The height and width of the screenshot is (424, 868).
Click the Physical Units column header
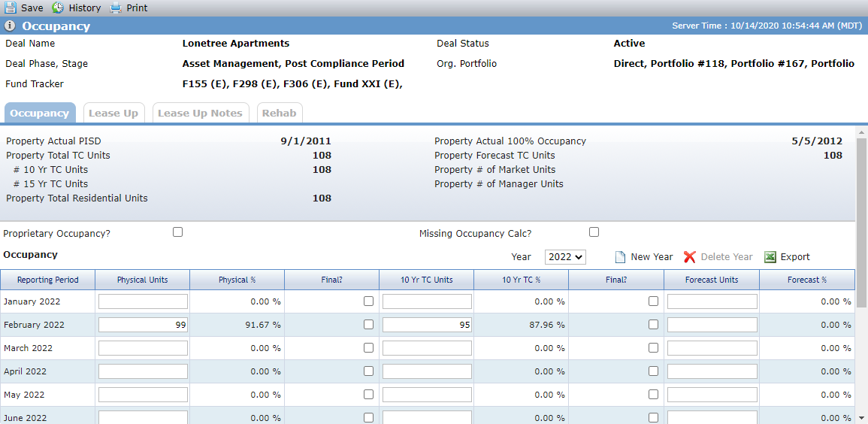(x=142, y=280)
